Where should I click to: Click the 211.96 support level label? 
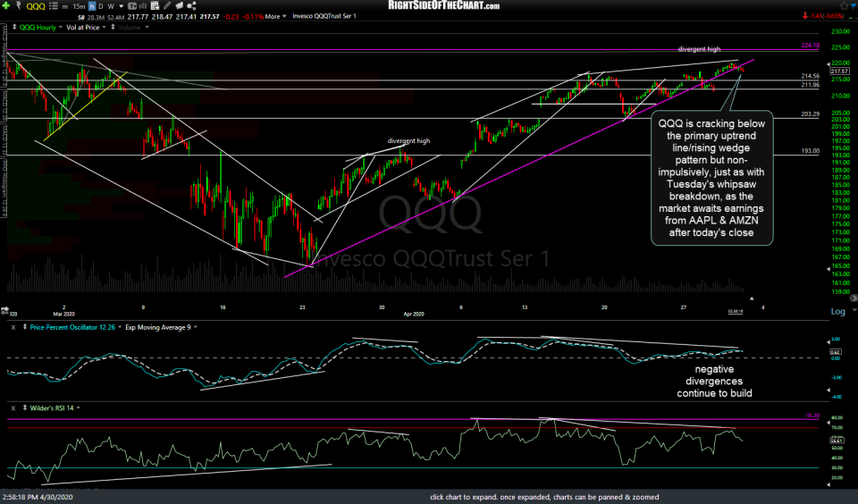pos(810,85)
